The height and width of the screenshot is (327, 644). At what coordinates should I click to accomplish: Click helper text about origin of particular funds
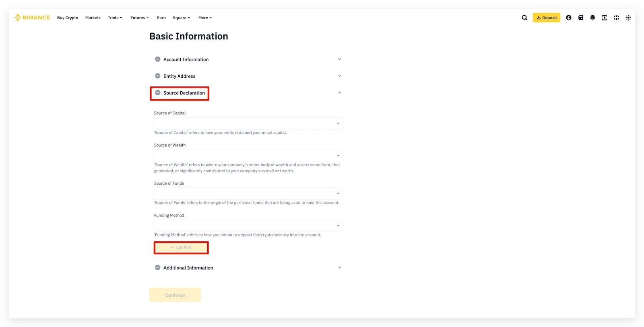click(247, 203)
